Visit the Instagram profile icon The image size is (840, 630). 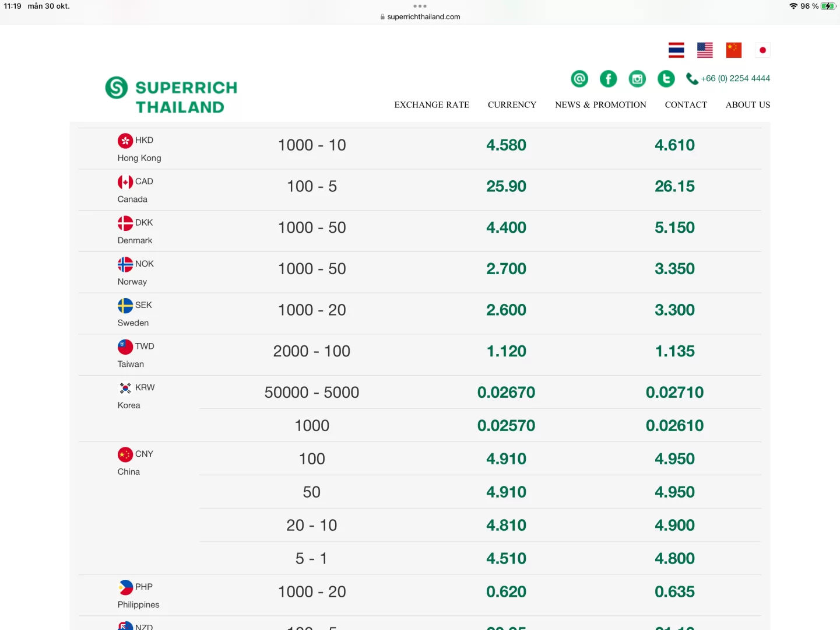tap(637, 79)
